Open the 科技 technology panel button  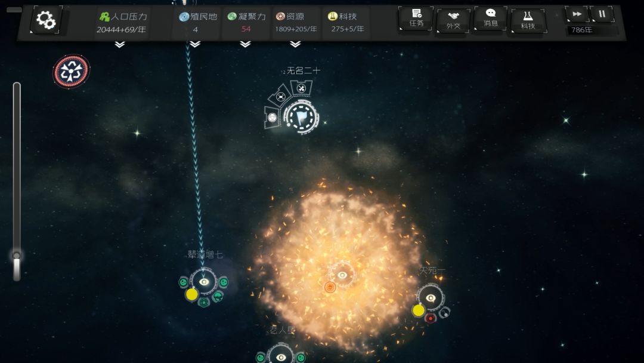[x=528, y=20]
